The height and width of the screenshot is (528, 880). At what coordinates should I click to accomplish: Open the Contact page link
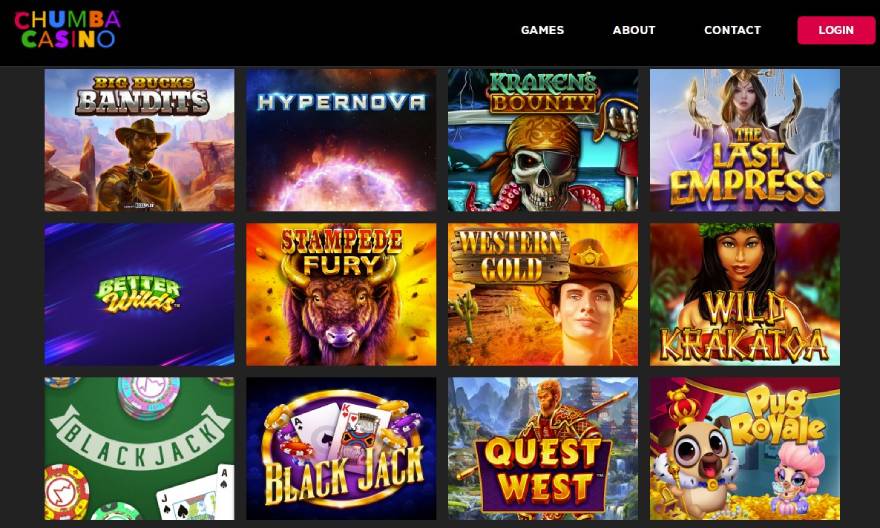(732, 30)
